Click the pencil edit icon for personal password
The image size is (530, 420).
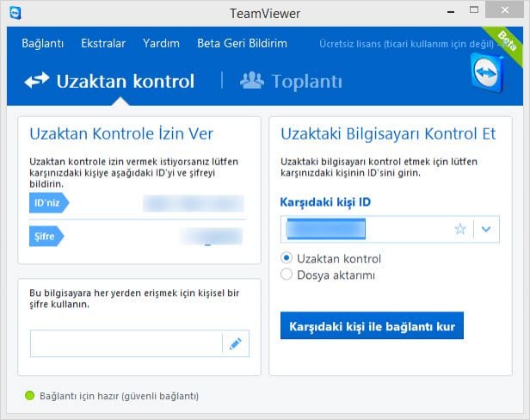click(236, 343)
